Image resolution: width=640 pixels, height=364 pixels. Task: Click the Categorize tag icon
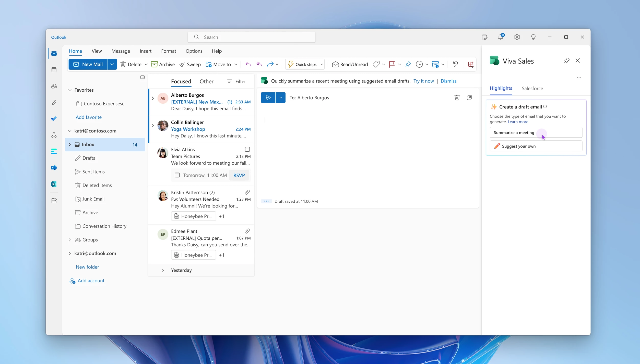tap(376, 64)
